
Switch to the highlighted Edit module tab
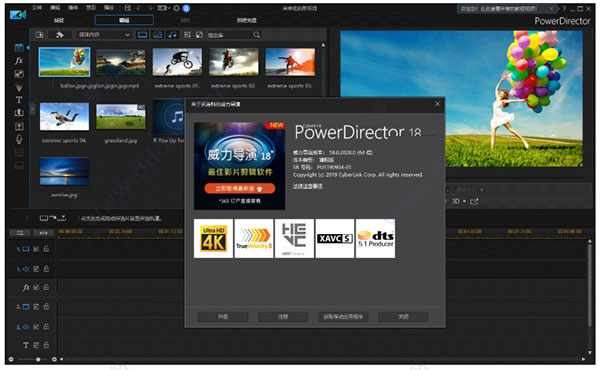pos(124,20)
